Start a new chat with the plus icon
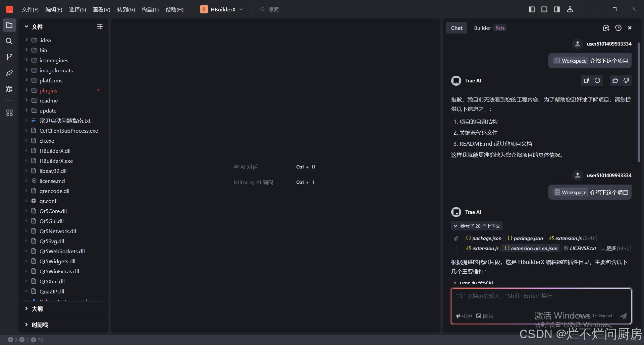644x345 pixels. point(606,28)
